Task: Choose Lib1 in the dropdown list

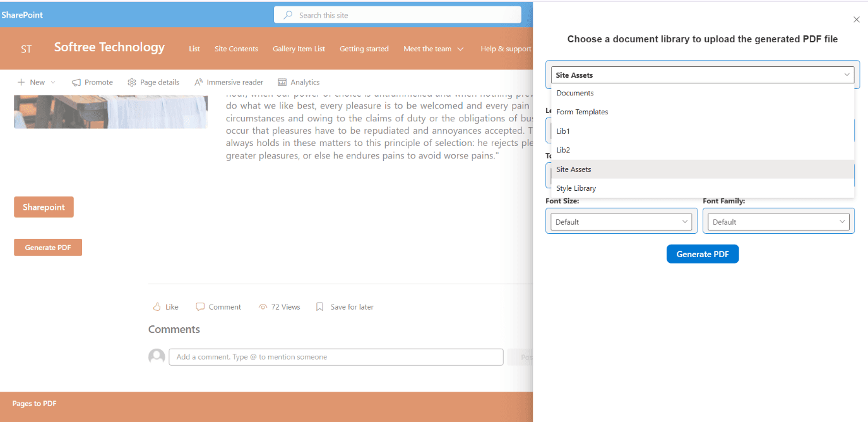Action: (x=703, y=131)
